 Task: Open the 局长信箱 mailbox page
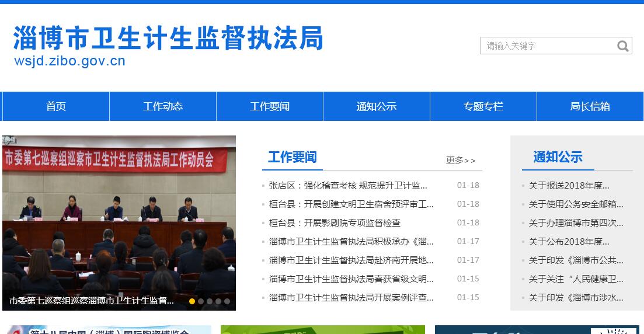tap(590, 106)
